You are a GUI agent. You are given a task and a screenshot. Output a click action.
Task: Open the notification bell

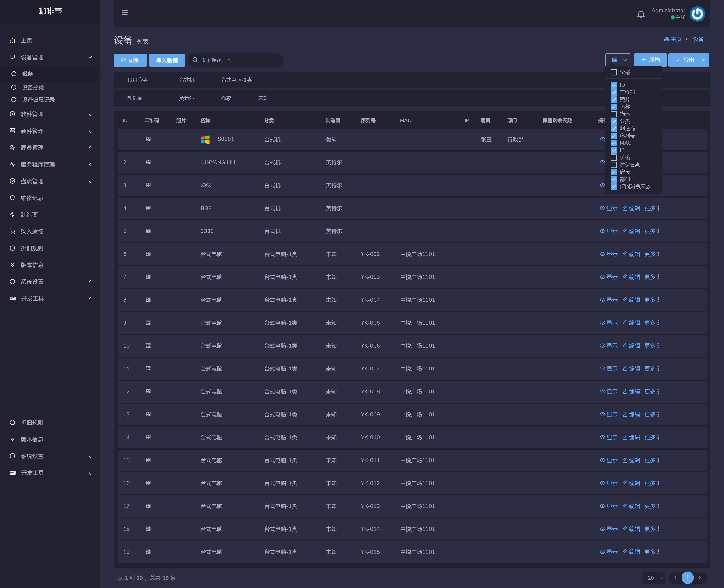[640, 14]
